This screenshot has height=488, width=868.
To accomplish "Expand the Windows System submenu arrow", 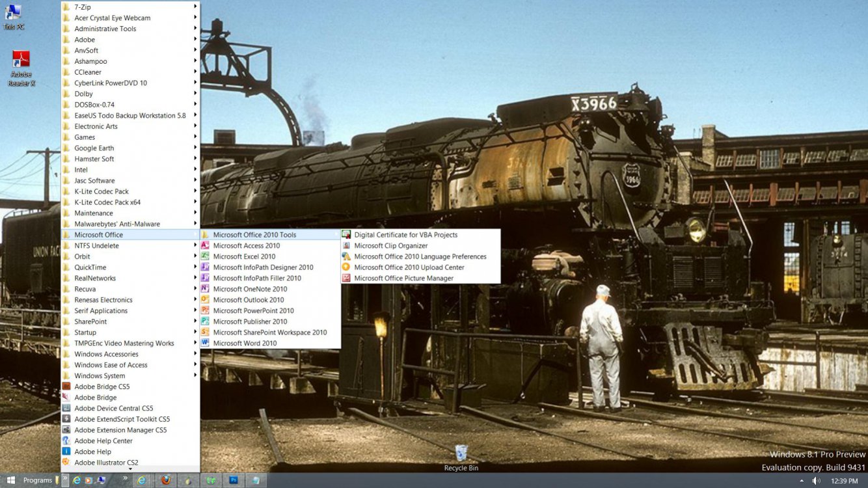I will (195, 375).
